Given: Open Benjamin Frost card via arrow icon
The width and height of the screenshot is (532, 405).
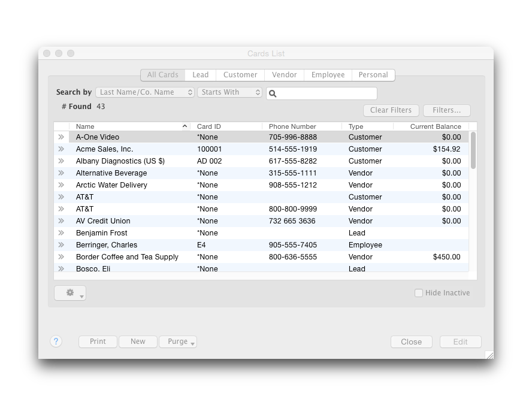Looking at the screenshot, I should 61,233.
